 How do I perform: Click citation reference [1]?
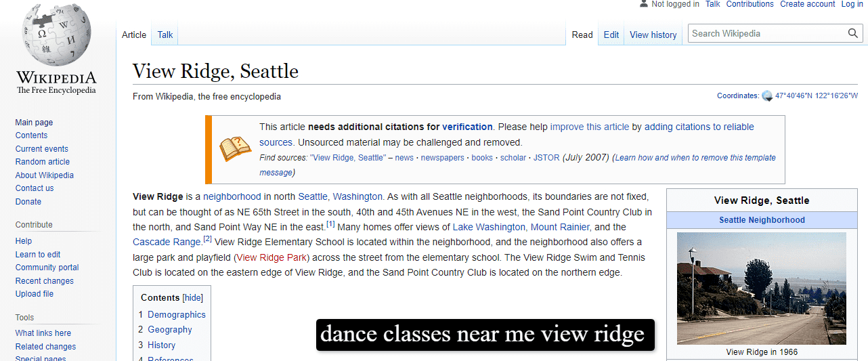(330, 224)
